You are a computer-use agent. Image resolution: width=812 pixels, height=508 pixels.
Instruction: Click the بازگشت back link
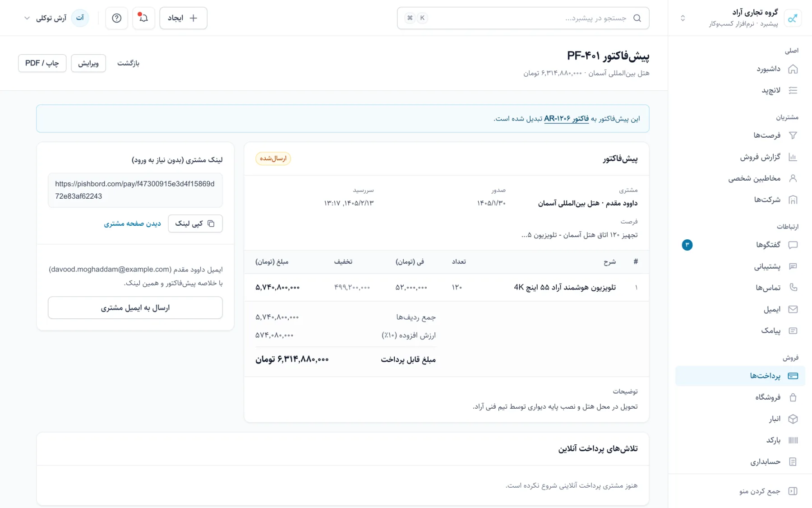tap(128, 63)
